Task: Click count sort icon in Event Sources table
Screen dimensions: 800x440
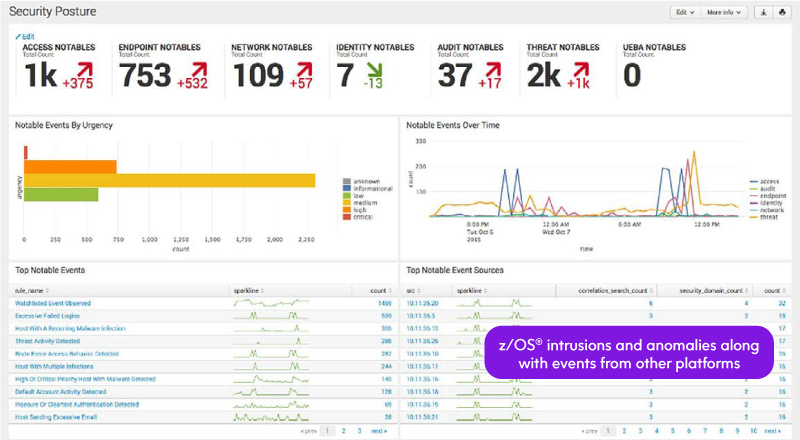Action: [784, 291]
